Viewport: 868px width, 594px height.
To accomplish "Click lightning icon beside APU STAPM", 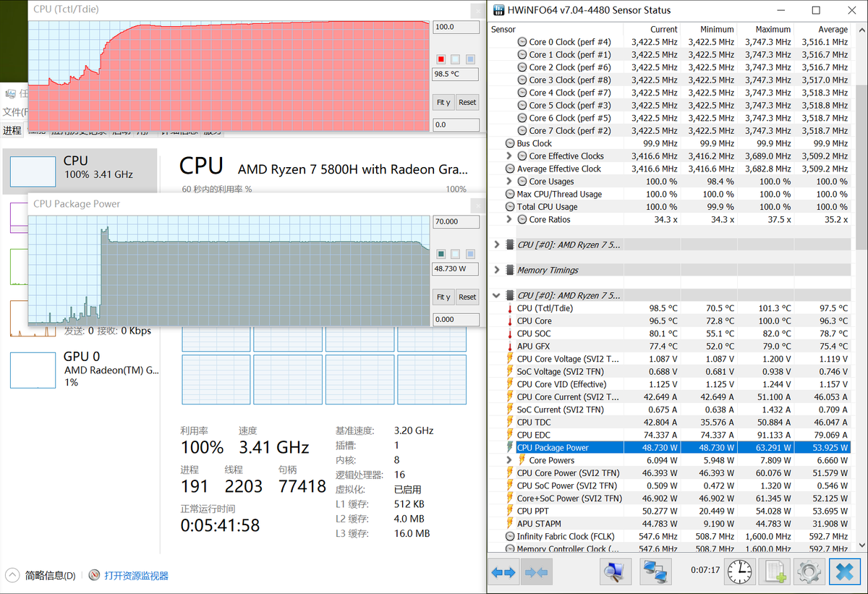I will [x=509, y=524].
